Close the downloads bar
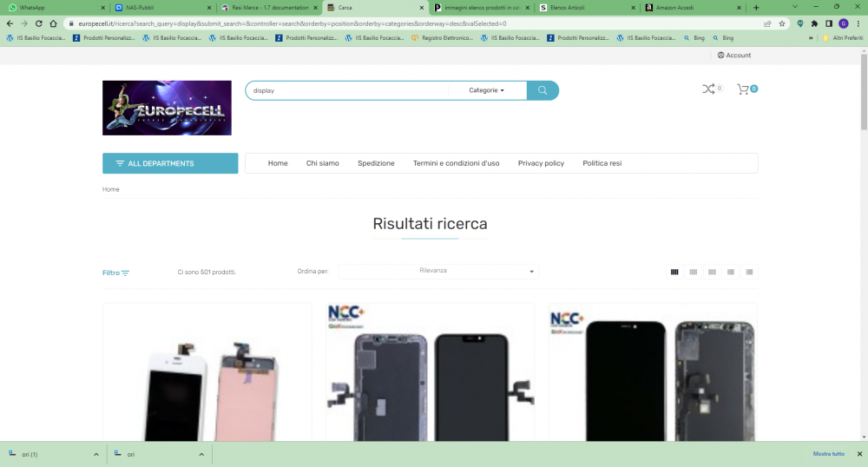Screen dimensions: 868x467 click(x=859, y=454)
